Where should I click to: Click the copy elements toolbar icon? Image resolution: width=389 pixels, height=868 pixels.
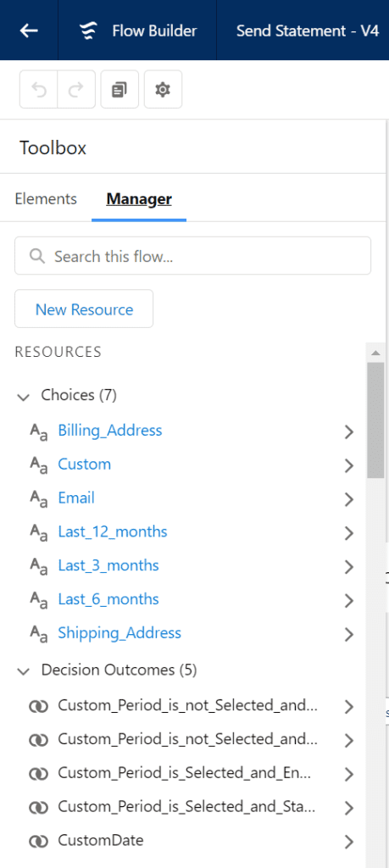click(x=119, y=89)
